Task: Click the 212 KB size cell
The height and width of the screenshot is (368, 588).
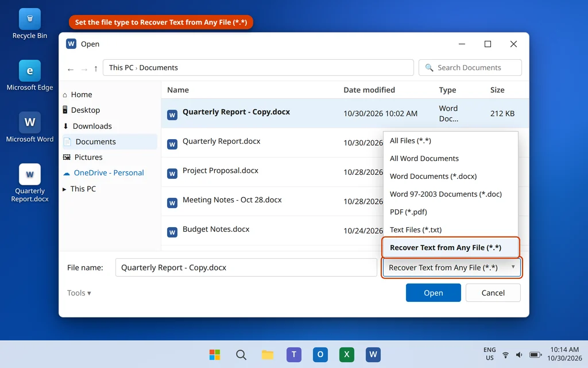Action: click(502, 113)
